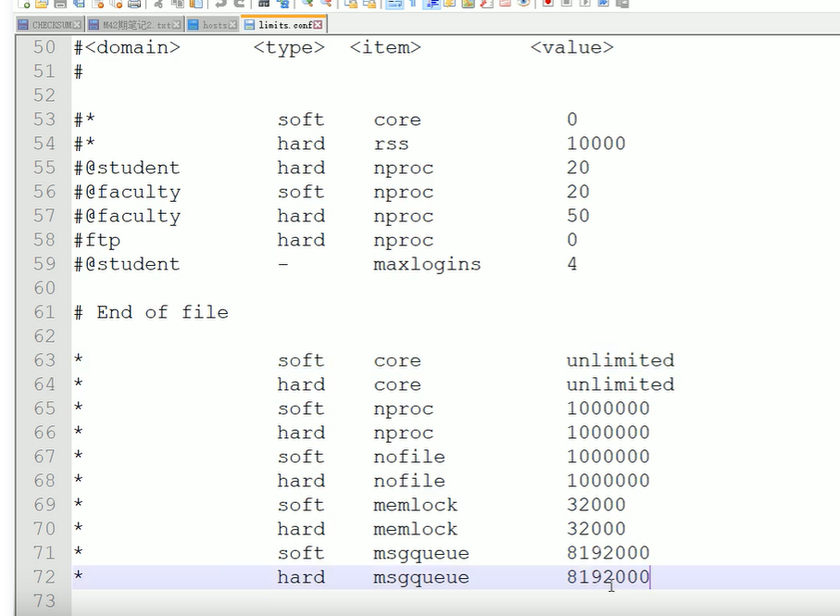Screen dimensions: 840x616
Task: Click 'memlock' on line 69
Action: tap(415, 505)
